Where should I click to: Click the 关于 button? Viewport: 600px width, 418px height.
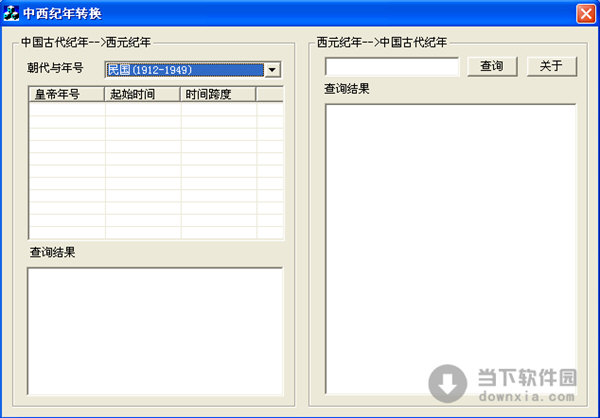click(x=551, y=66)
